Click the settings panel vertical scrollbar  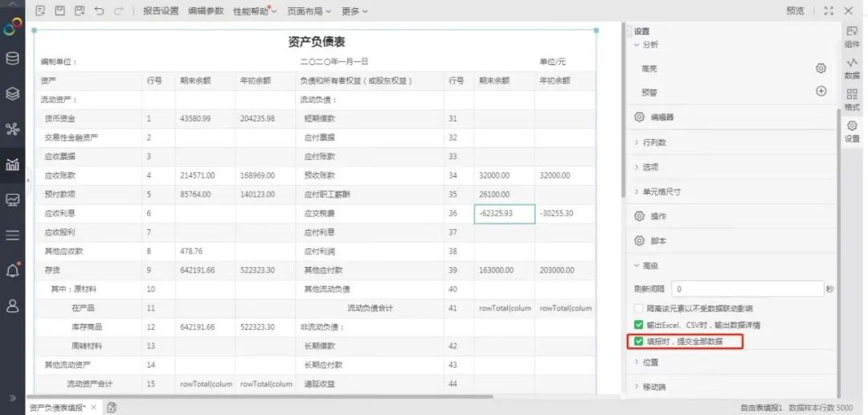tap(838, 252)
